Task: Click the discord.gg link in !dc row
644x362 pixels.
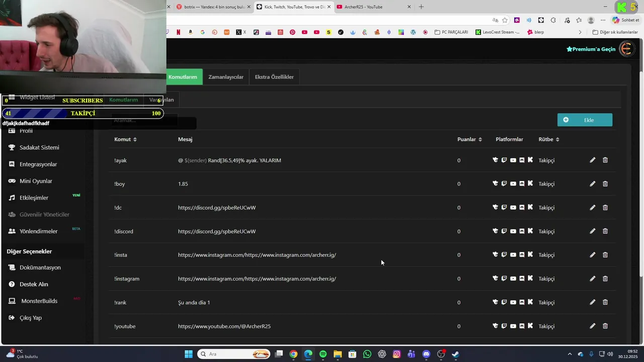Action: (x=217, y=208)
